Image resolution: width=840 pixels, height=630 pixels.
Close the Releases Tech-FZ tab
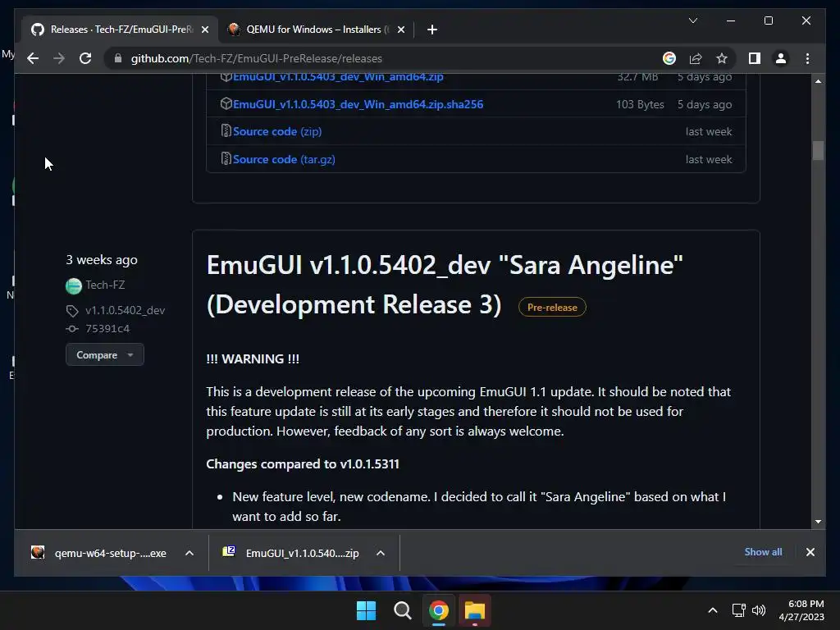pyautogui.click(x=204, y=30)
